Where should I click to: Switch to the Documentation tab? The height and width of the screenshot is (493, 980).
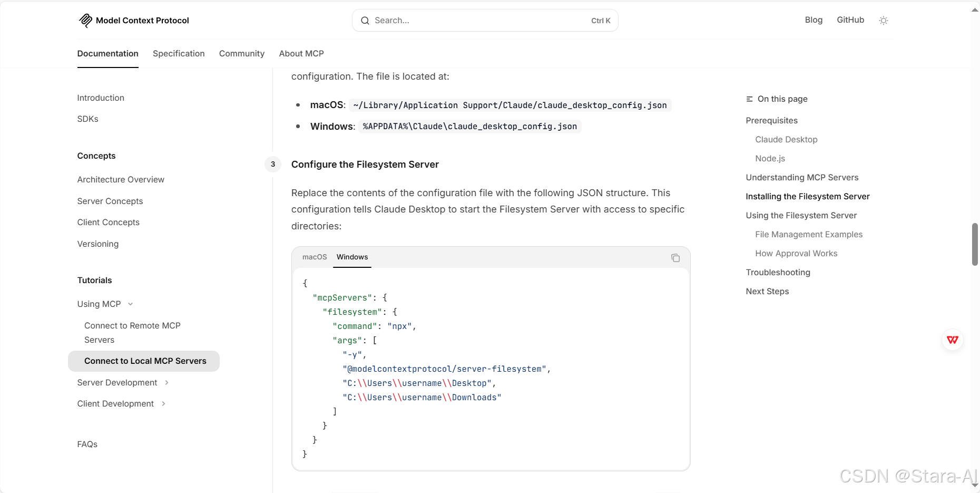107,54
